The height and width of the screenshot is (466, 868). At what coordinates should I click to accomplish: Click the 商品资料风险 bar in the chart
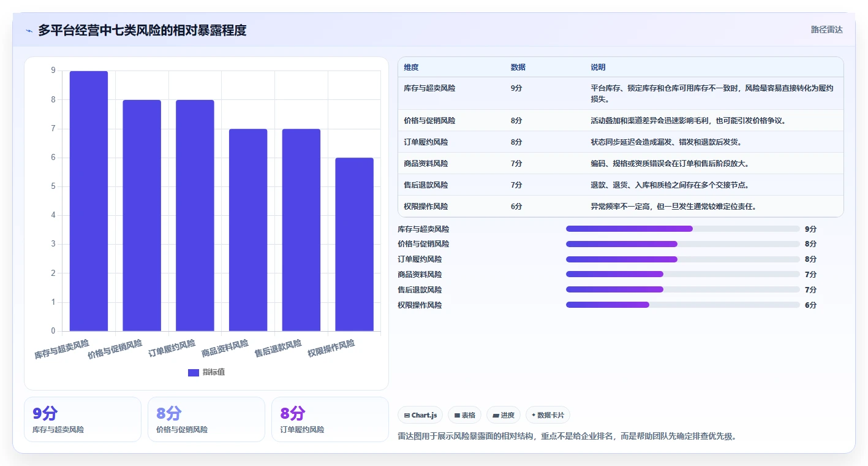[248, 230]
